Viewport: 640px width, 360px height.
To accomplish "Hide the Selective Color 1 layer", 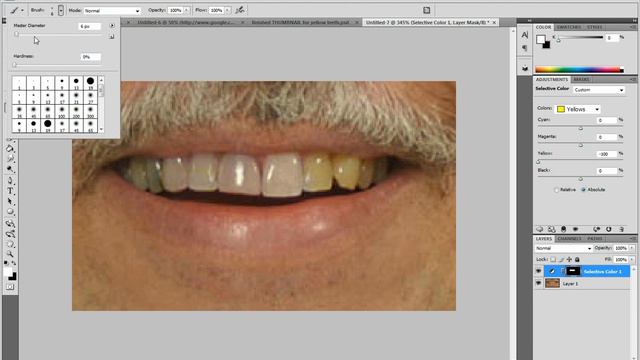I will [538, 271].
